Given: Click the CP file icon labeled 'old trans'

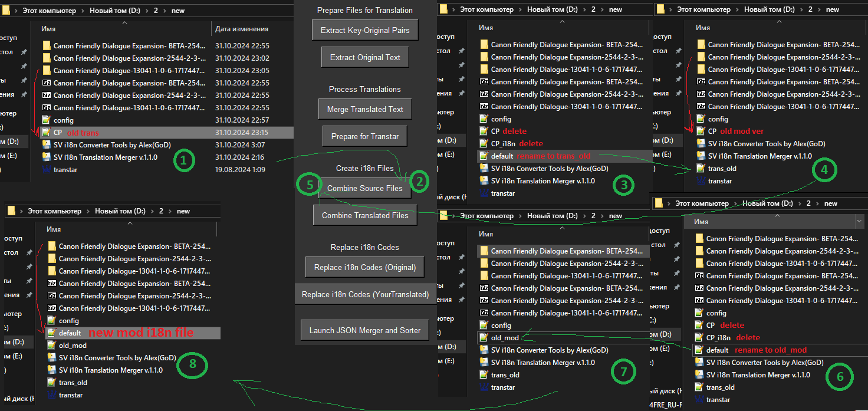Looking at the screenshot, I should 47,133.
